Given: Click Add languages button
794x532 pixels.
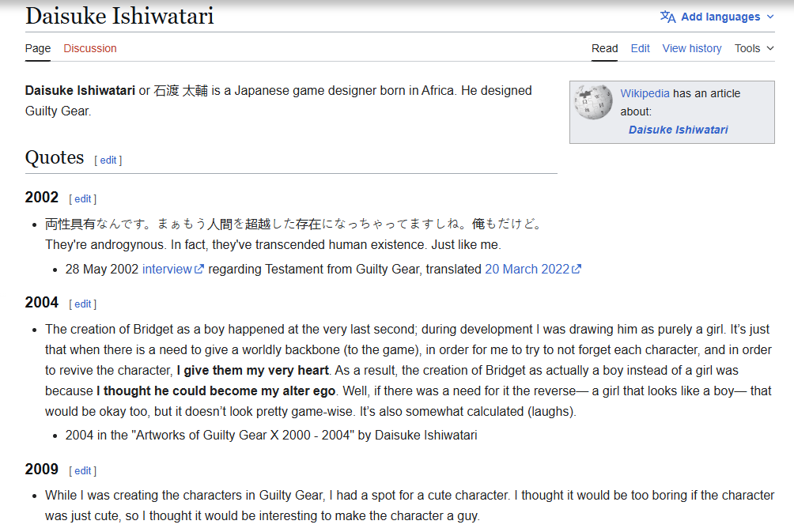Looking at the screenshot, I should (717, 17).
